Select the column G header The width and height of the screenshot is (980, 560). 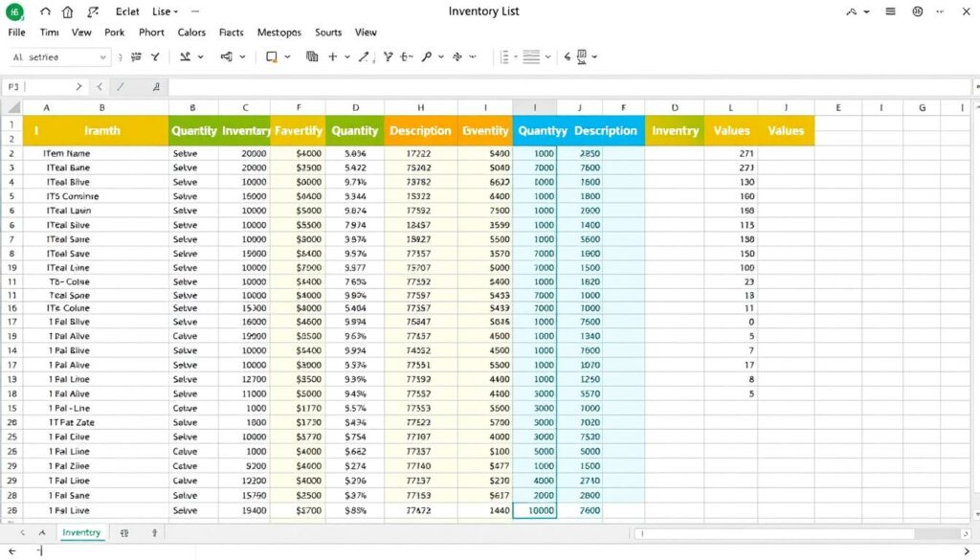click(x=922, y=108)
